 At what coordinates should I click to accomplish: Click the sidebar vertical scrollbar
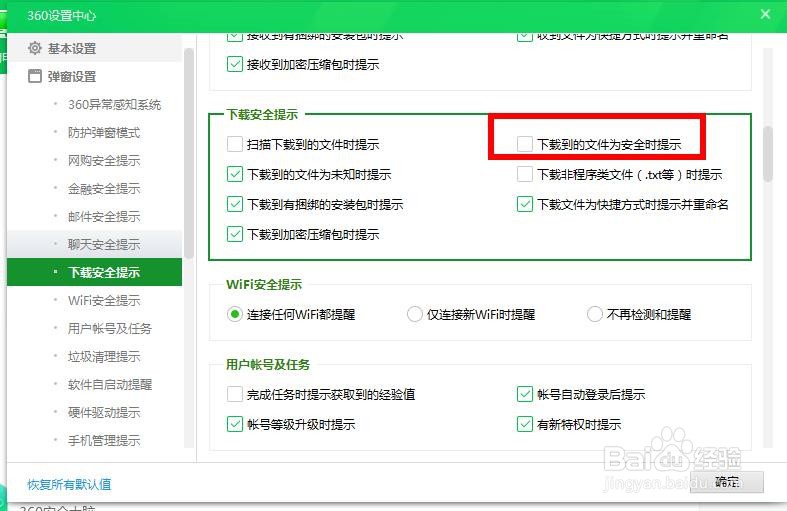[189, 153]
